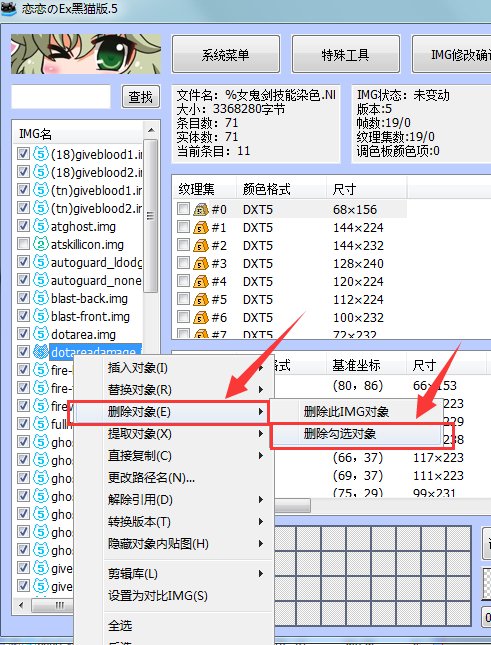Screen dimensions: 491x645
Task: Check texture #4 checkbox
Action: tap(183, 281)
